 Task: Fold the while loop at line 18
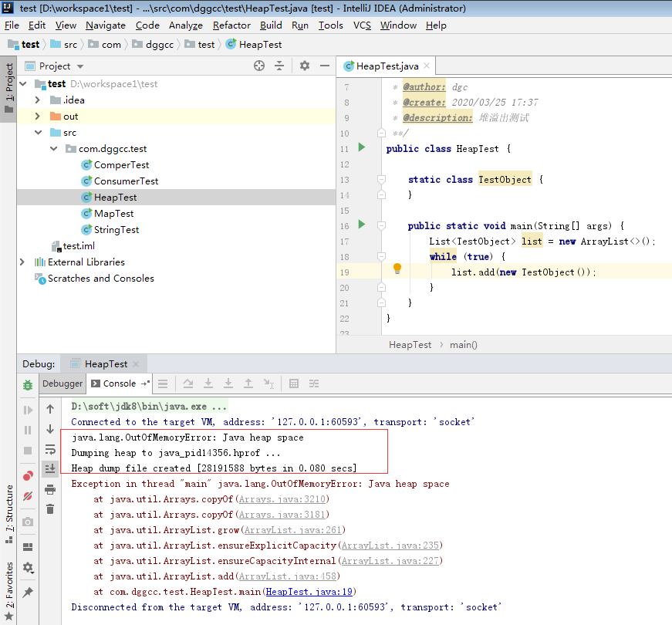[381, 256]
